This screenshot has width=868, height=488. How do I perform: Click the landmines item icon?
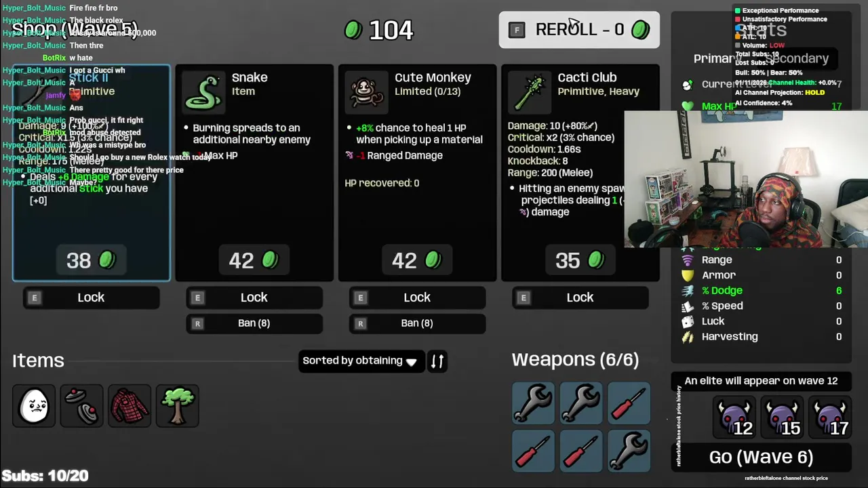tap(82, 405)
